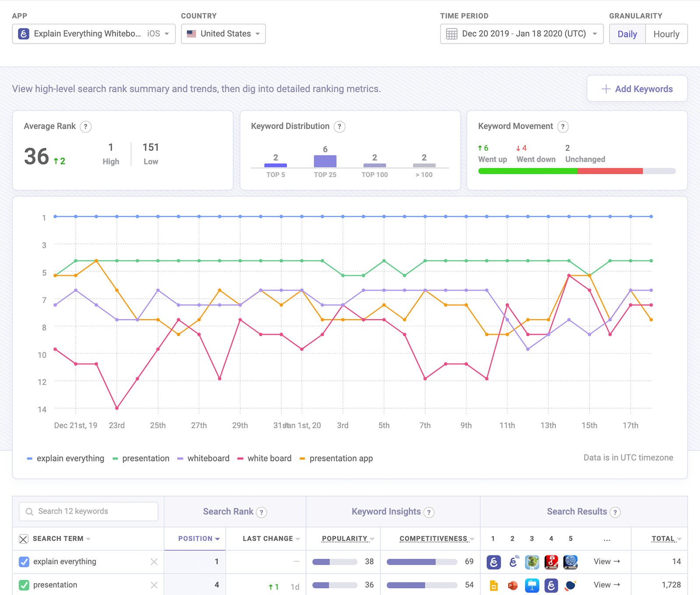Image resolution: width=700 pixels, height=595 pixels.
Task: Open the blue globe app result for explain everything
Action: tap(570, 562)
